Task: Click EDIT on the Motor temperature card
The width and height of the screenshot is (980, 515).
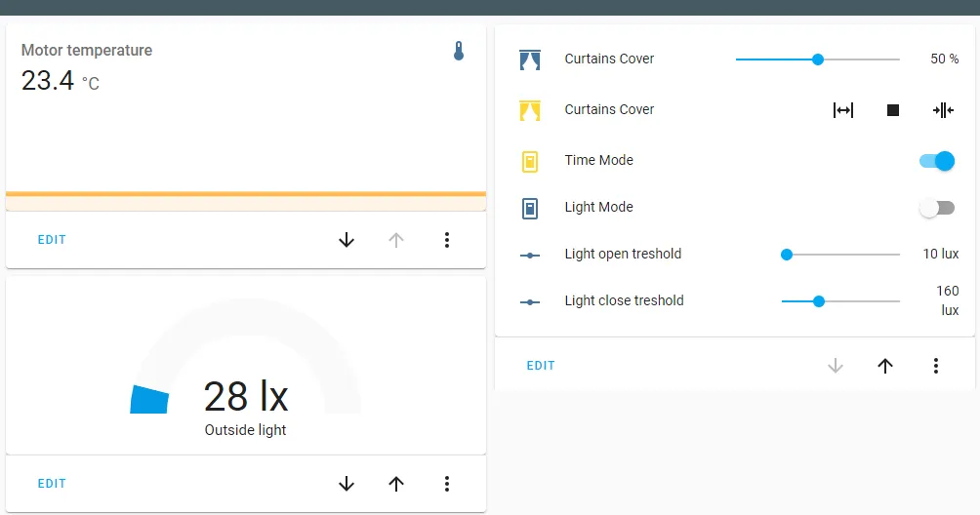Action: (x=52, y=240)
